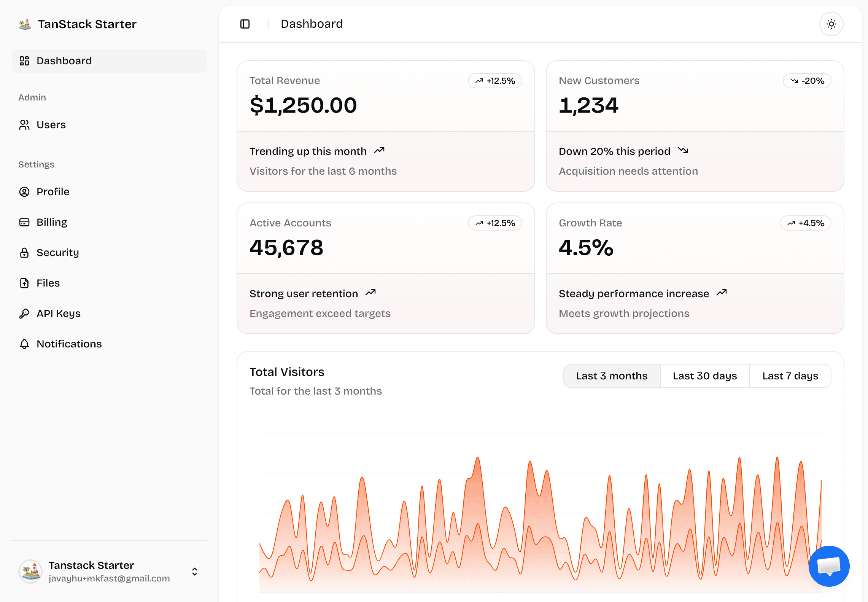Click the Security lock icon
This screenshot has height=602, width=868.
(24, 253)
